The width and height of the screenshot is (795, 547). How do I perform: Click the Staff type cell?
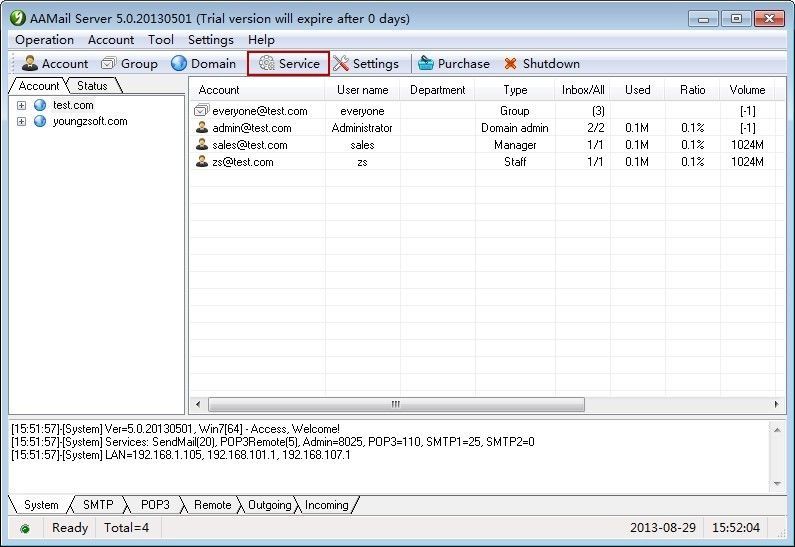pyautogui.click(x=515, y=162)
